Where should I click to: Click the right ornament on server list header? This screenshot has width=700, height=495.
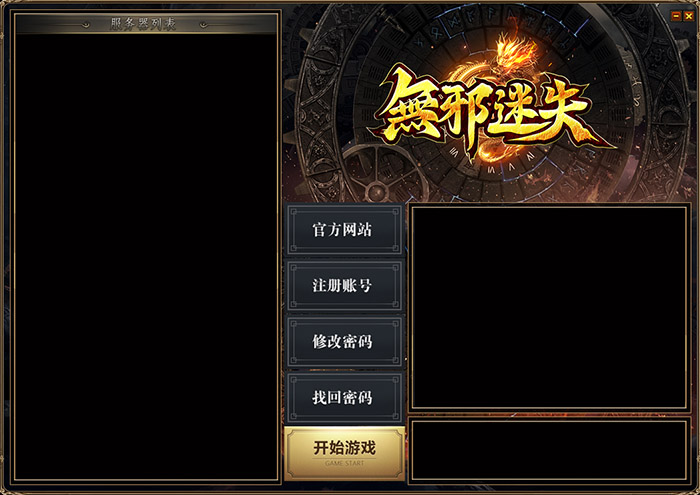203,25
